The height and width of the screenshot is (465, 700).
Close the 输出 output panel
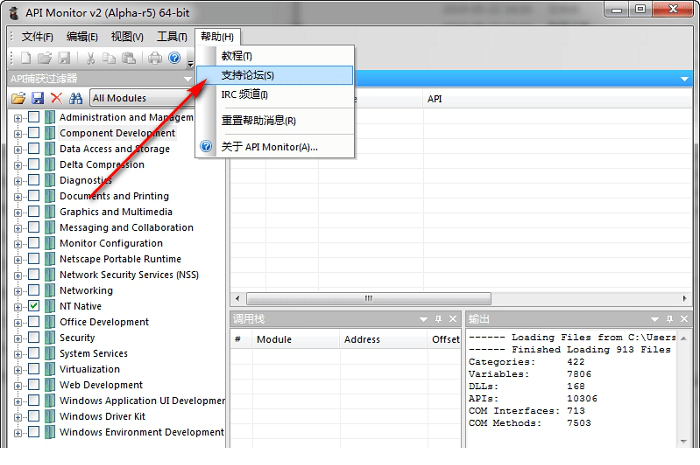[x=684, y=319]
